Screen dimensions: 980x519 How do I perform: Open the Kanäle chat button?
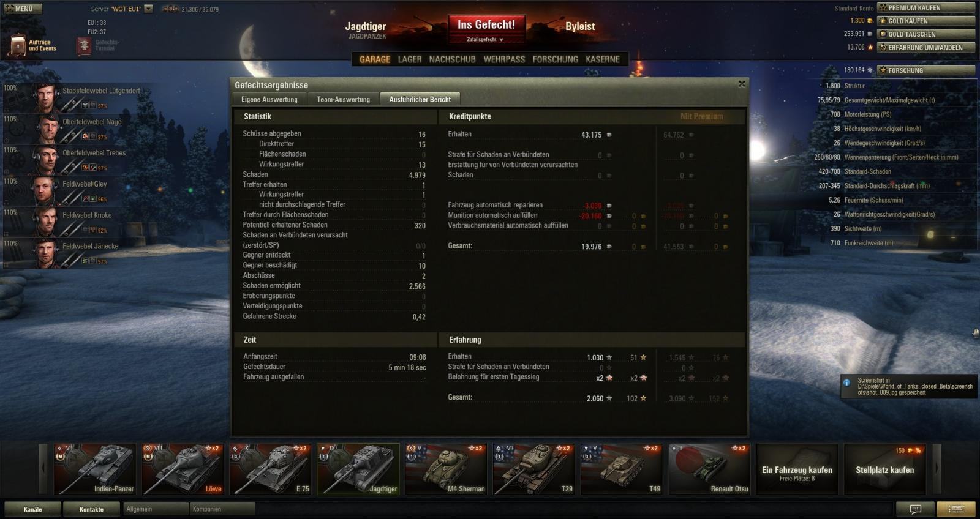coord(33,509)
